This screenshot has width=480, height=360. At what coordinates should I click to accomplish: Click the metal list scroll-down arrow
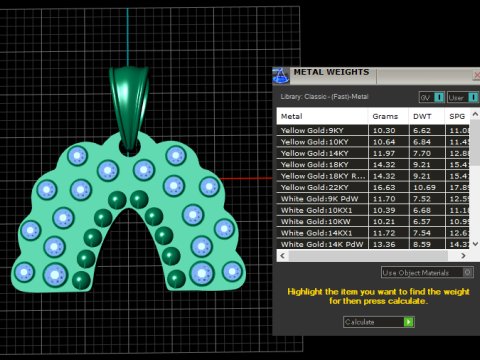click(475, 244)
